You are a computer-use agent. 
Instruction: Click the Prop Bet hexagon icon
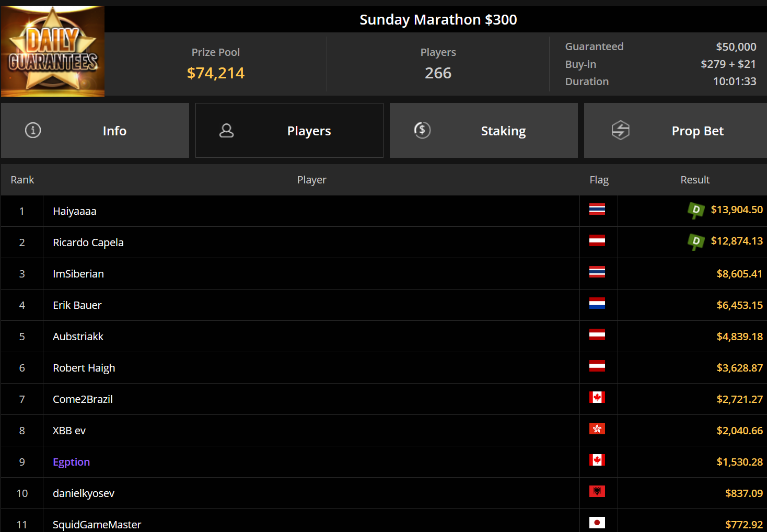pyautogui.click(x=621, y=130)
